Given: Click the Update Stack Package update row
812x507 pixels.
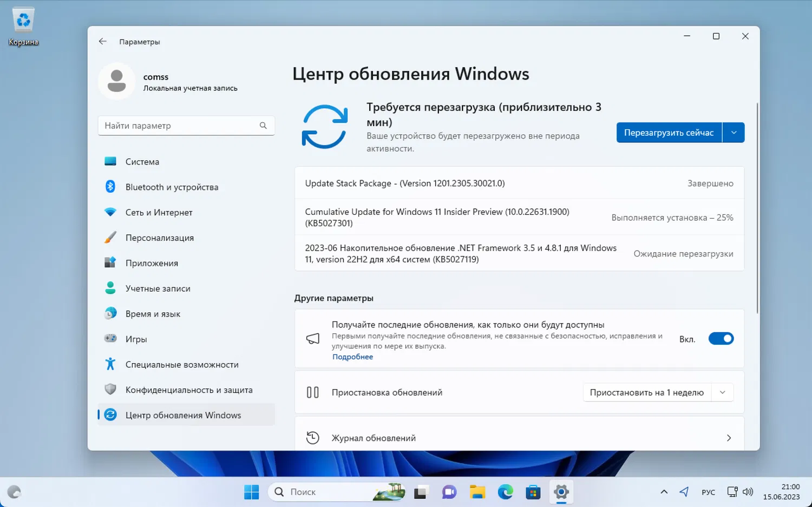Looking at the screenshot, I should click(519, 183).
